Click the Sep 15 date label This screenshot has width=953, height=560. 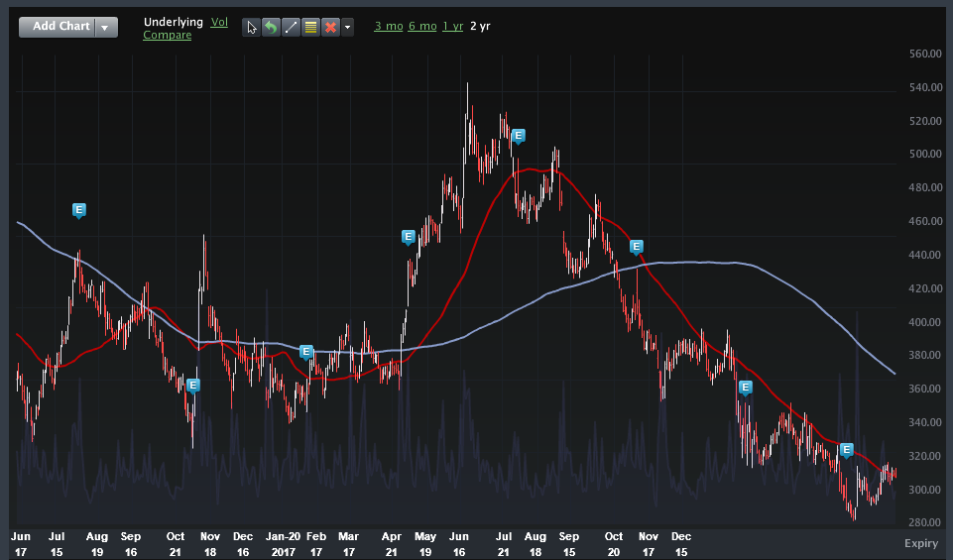click(569, 544)
